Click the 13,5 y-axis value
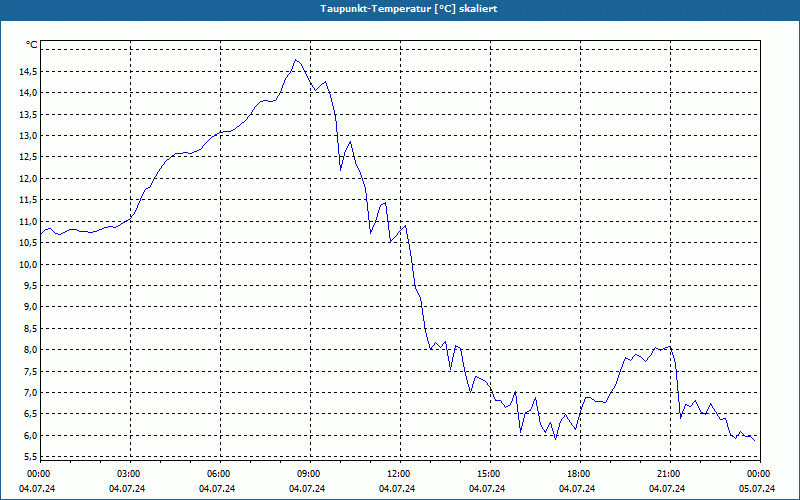This screenshot has width=800, height=500. [x=28, y=114]
